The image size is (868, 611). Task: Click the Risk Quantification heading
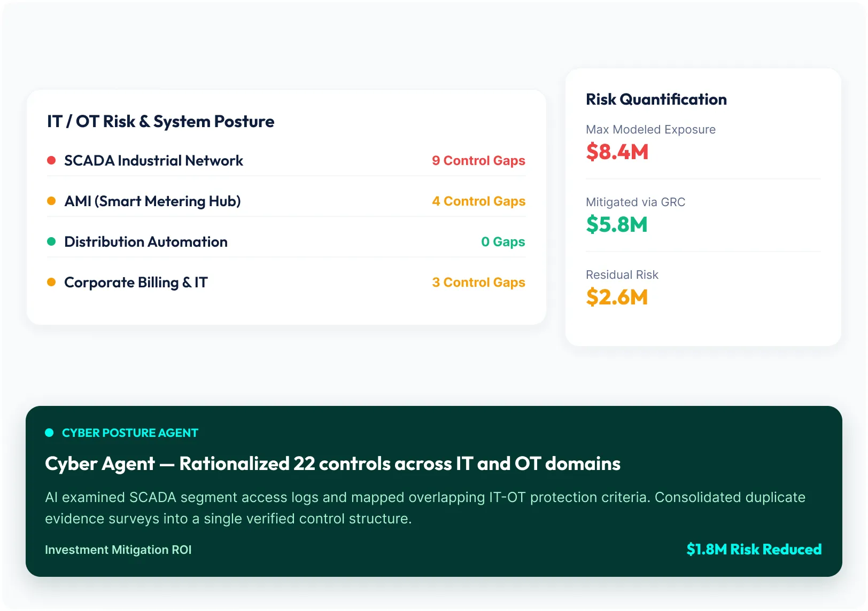coord(656,99)
